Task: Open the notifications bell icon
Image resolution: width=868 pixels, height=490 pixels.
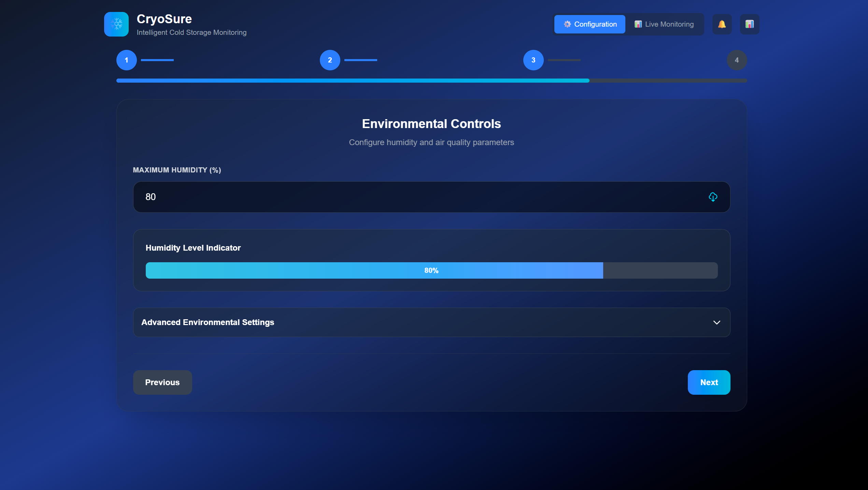Action: tap(722, 24)
